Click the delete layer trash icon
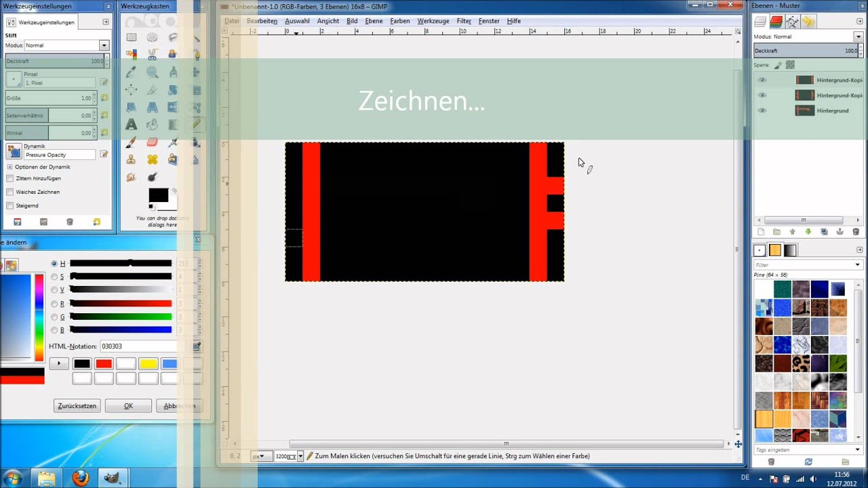This screenshot has width=868, height=488. click(x=856, y=232)
